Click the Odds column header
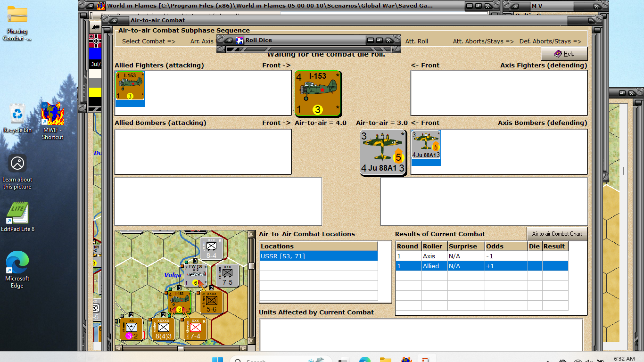Screen dimensions: 644x362 tap(506, 246)
